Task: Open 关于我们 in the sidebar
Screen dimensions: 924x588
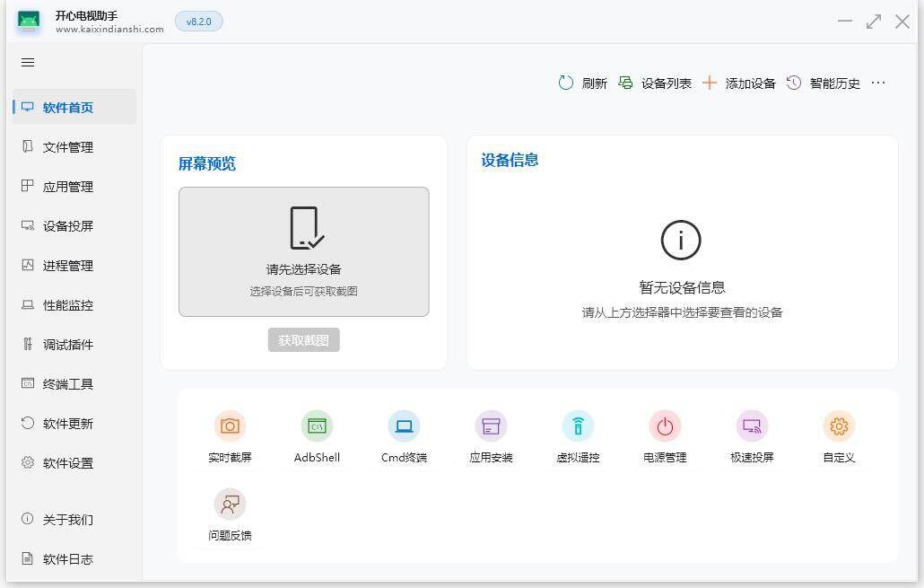Action: tap(74, 520)
